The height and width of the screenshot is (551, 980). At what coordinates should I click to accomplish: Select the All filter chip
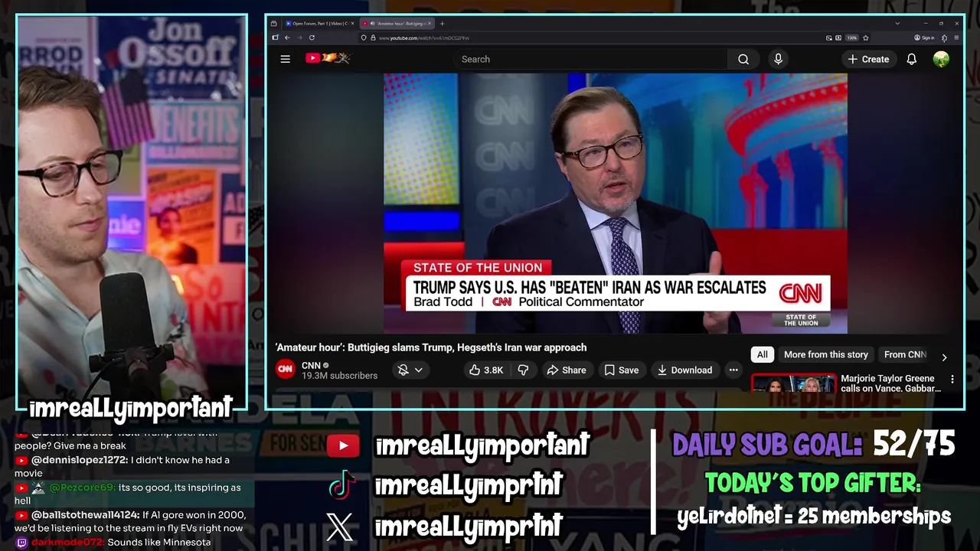(x=763, y=354)
